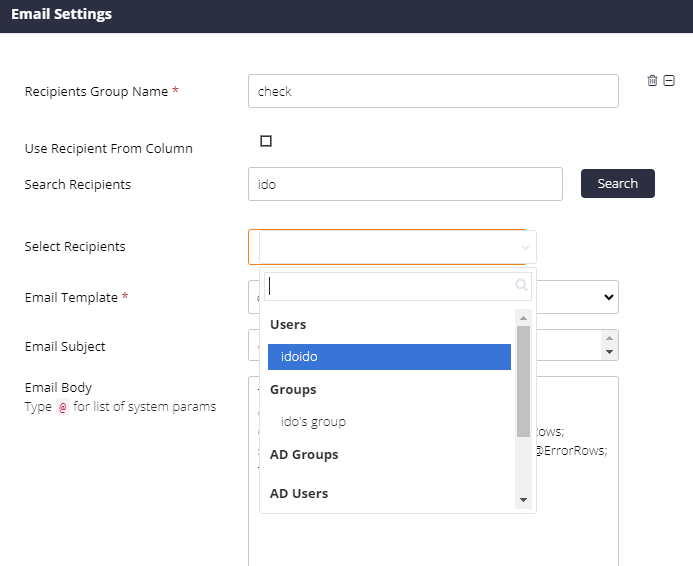693x566 pixels.
Task: Click the Email Settings title
Action: click(x=61, y=14)
